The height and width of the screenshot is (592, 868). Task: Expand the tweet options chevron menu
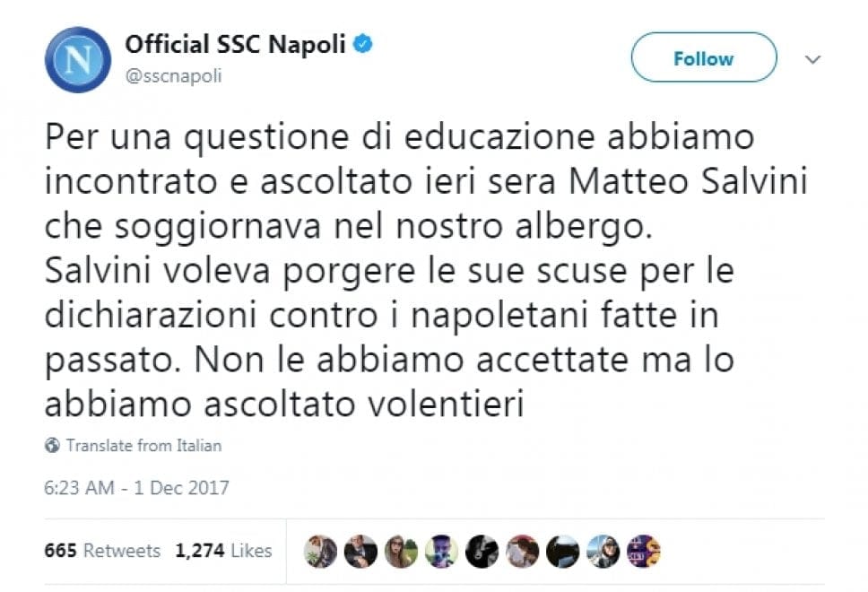[812, 59]
